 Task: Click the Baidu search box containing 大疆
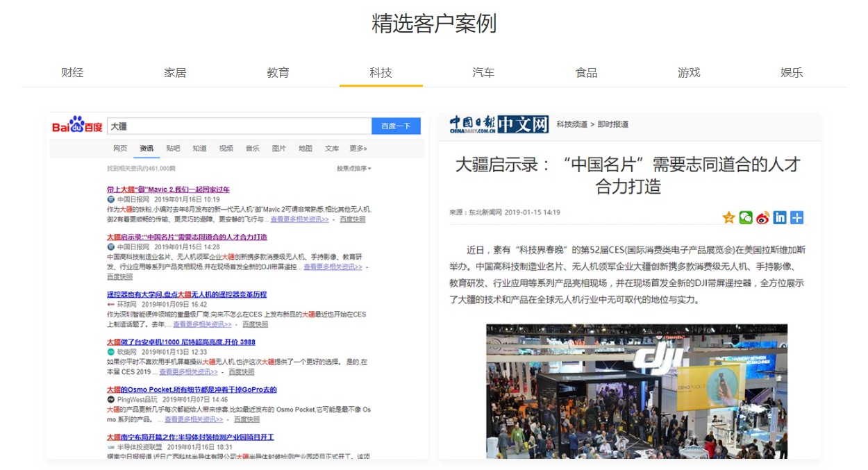pos(239,126)
